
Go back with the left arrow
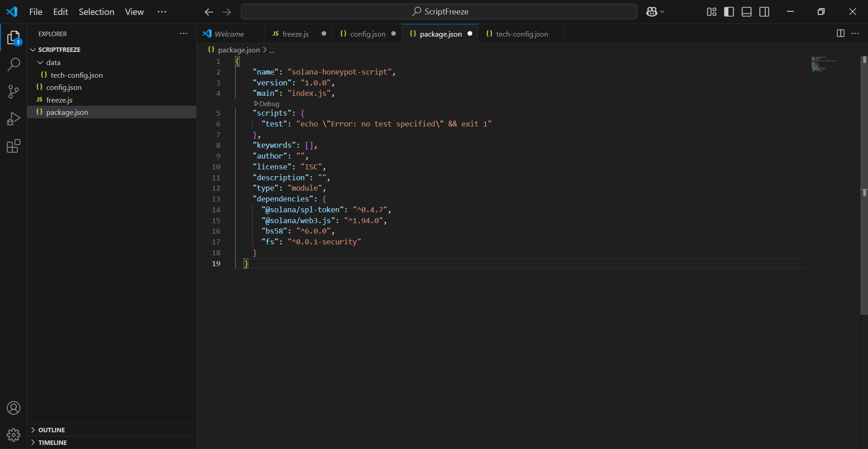click(x=209, y=12)
